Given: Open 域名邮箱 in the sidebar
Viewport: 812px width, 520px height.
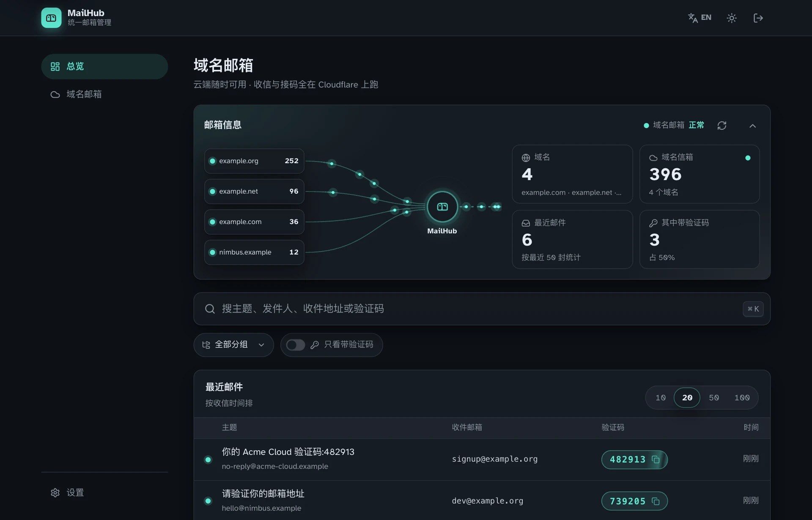Looking at the screenshot, I should (x=104, y=94).
